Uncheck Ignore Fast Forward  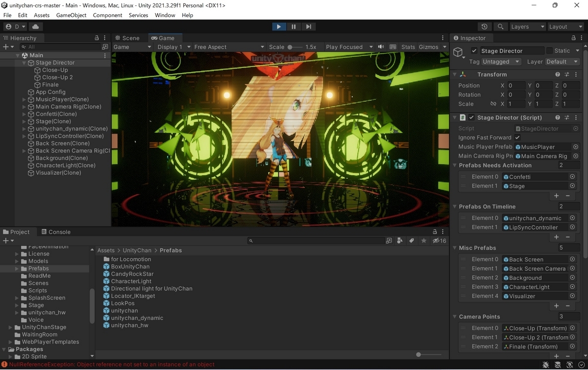point(517,138)
